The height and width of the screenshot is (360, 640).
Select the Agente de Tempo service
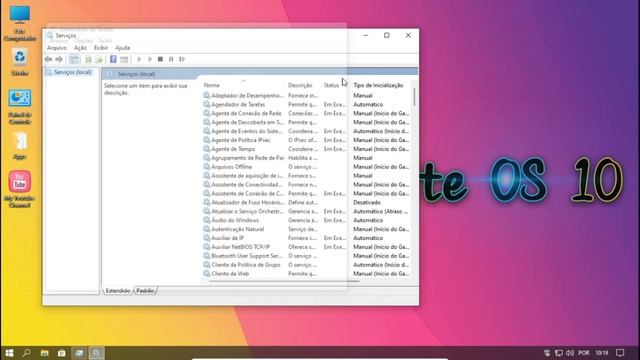coord(233,149)
